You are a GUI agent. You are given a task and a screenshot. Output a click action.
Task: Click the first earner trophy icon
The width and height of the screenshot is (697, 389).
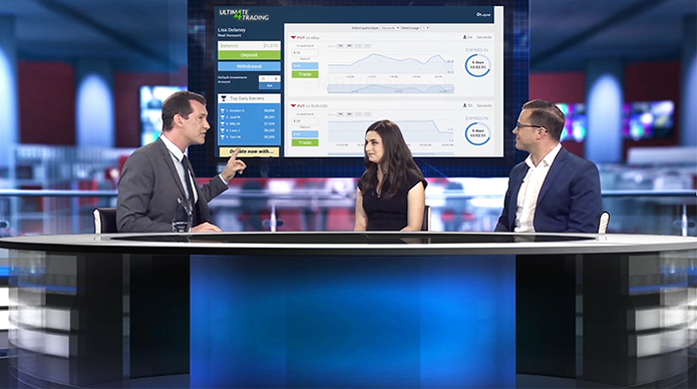pos(222,111)
